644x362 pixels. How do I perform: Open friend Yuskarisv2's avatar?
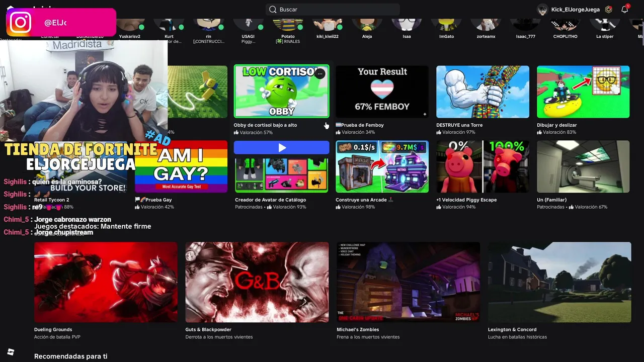coord(130,25)
